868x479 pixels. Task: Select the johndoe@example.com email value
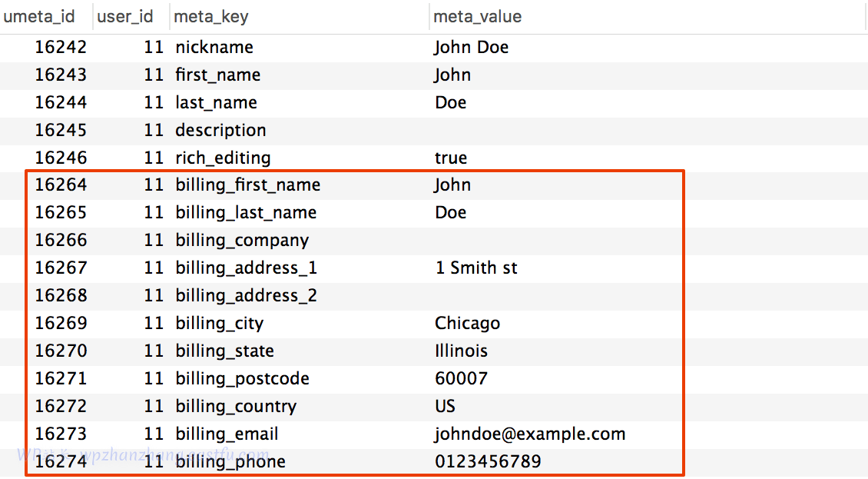pos(530,434)
